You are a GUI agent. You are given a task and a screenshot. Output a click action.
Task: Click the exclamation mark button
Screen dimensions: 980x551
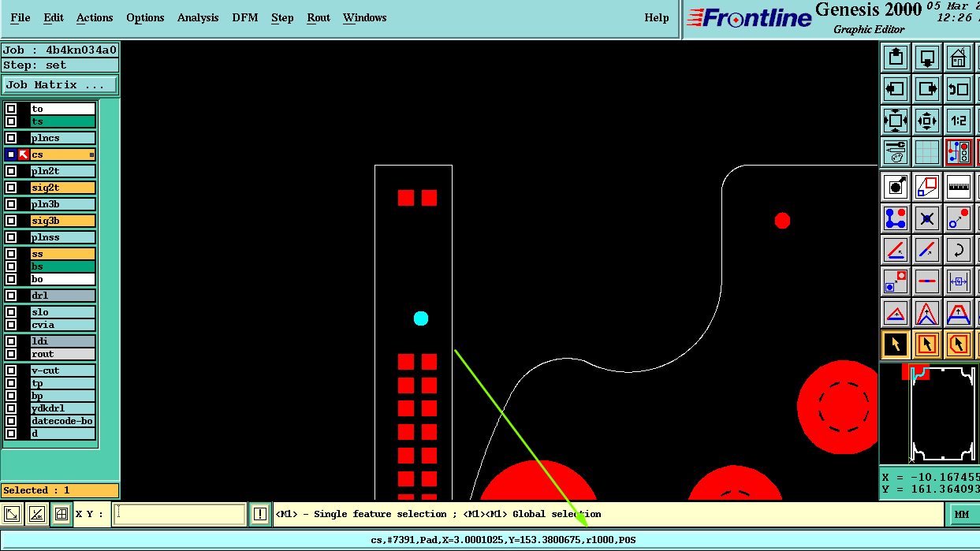260,515
